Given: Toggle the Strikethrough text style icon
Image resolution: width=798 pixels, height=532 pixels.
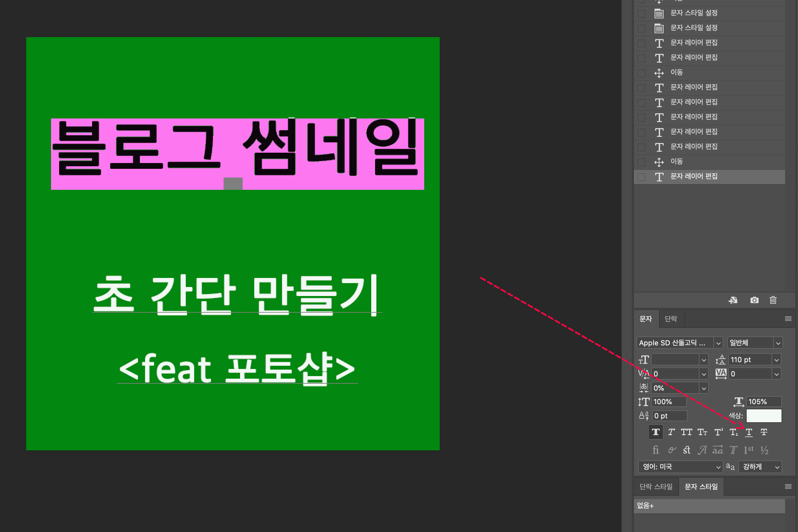Looking at the screenshot, I should click(764, 432).
